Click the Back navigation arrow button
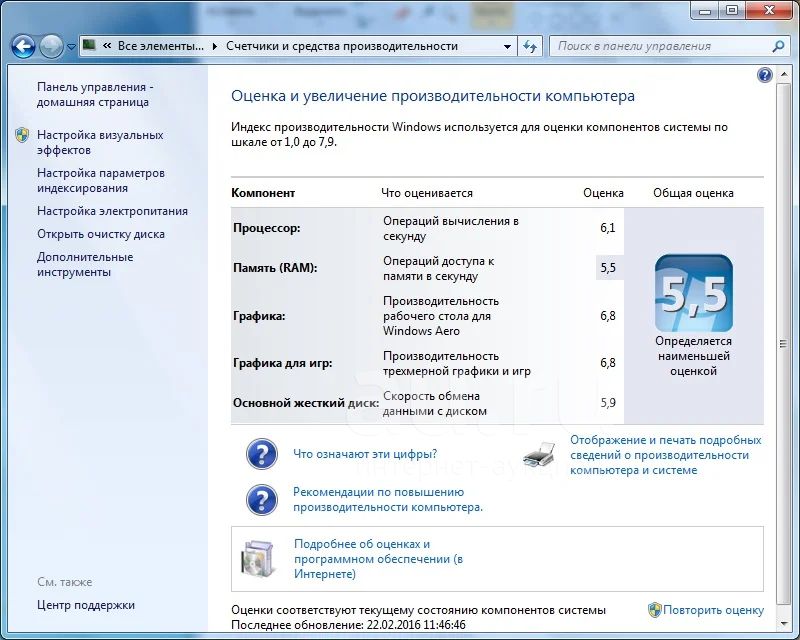This screenshot has width=800, height=640. pos(22,47)
